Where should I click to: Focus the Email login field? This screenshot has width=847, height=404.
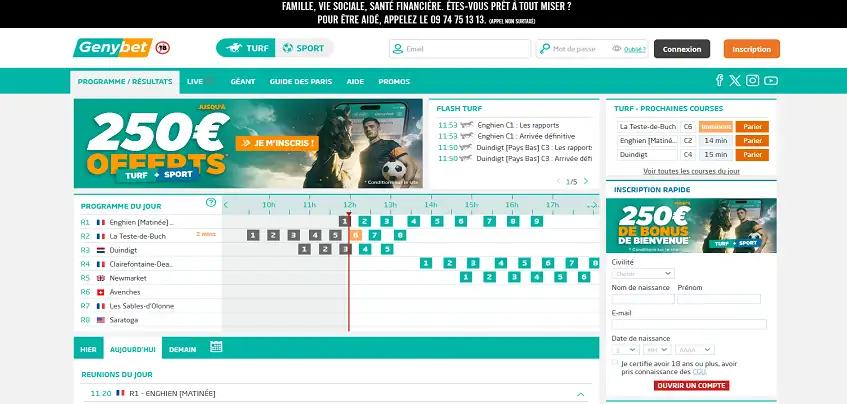pos(460,49)
